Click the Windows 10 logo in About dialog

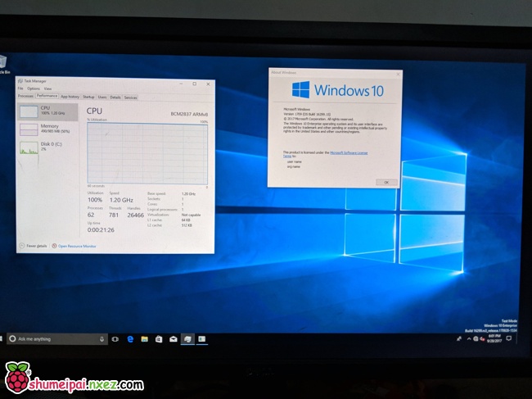point(337,90)
